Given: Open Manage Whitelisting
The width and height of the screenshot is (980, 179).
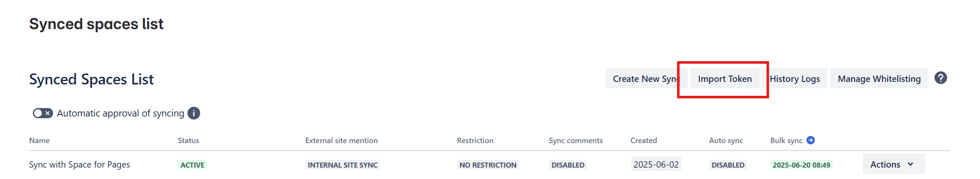Looking at the screenshot, I should (879, 79).
